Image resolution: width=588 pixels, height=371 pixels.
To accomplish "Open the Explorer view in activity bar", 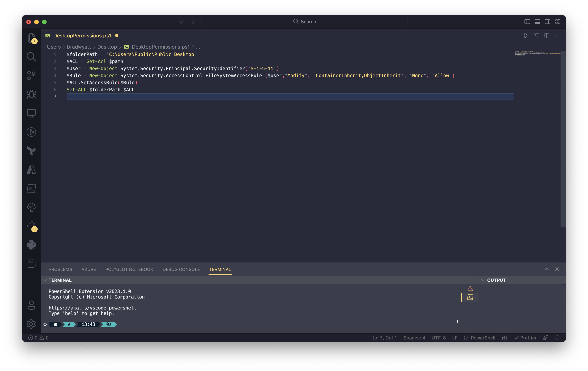I will pos(31,38).
